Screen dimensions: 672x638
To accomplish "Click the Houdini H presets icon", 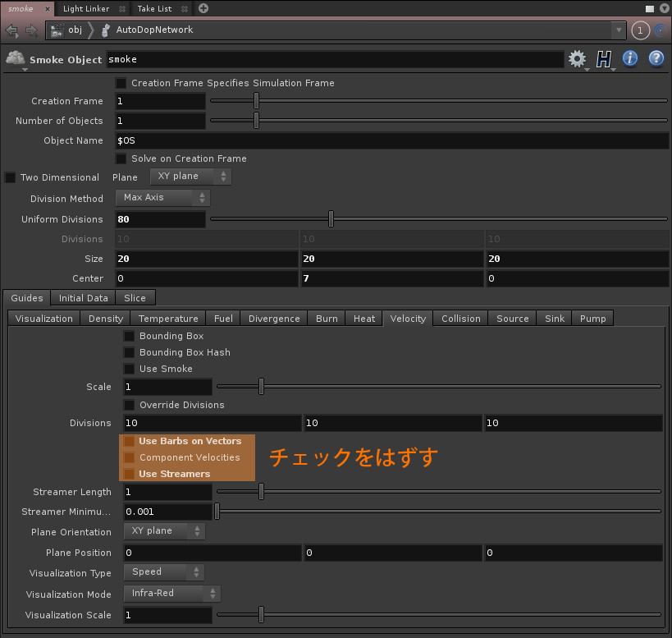I will (x=603, y=59).
